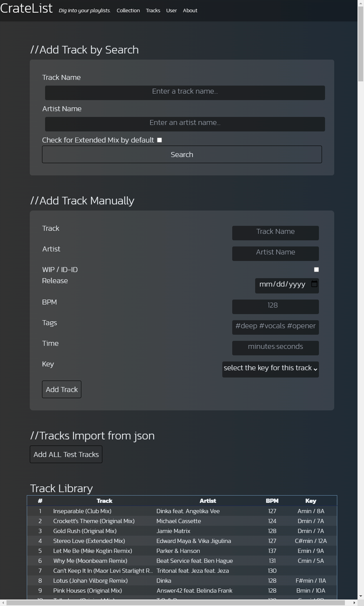Click BPM value 130
This screenshot has width=364, height=606.
[272, 571]
